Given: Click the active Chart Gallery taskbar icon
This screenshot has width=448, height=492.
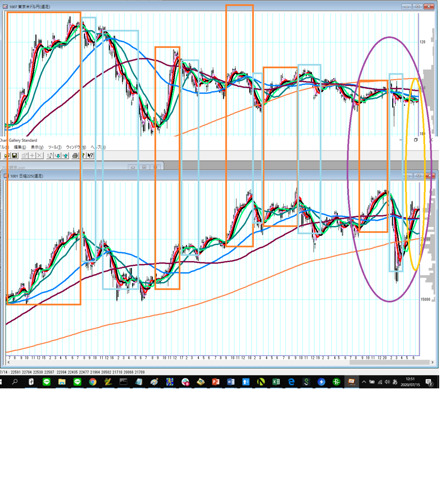Looking at the screenshot, I should tap(351, 382).
